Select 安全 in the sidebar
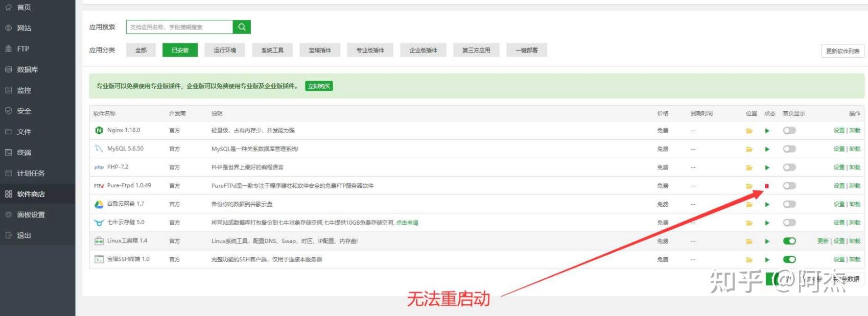Image resolution: width=868 pixels, height=316 pixels. [x=24, y=111]
